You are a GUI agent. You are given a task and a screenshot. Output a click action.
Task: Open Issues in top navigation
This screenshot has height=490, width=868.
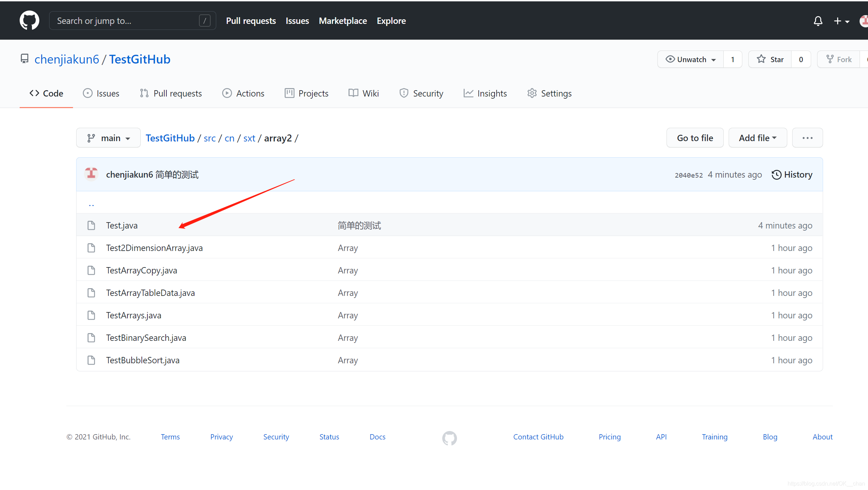click(297, 21)
